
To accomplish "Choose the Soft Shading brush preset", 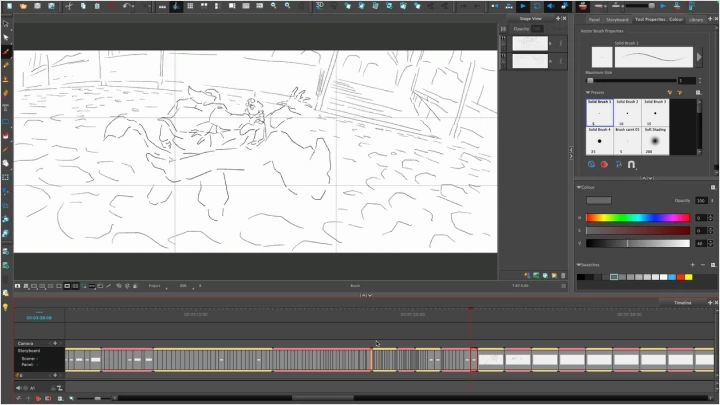I will tap(656, 140).
